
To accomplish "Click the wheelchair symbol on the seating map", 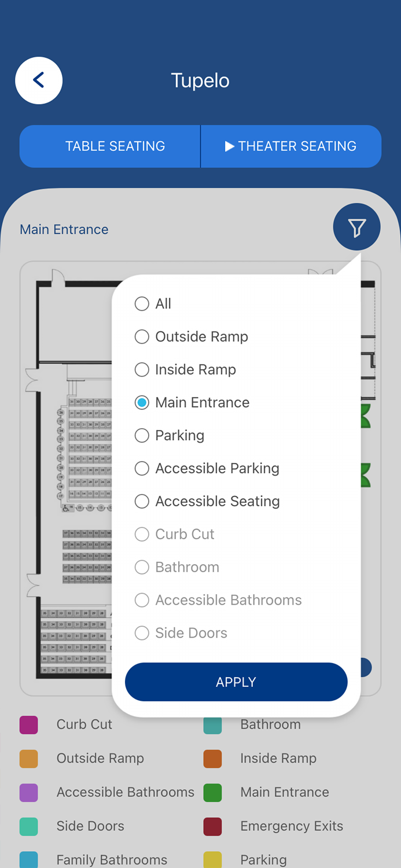I will 65,508.
